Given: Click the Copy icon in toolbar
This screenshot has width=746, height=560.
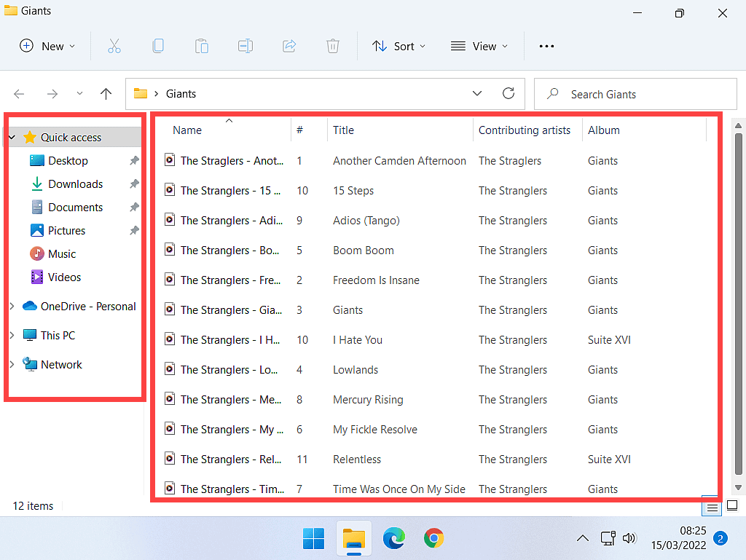Looking at the screenshot, I should pyautogui.click(x=158, y=46).
